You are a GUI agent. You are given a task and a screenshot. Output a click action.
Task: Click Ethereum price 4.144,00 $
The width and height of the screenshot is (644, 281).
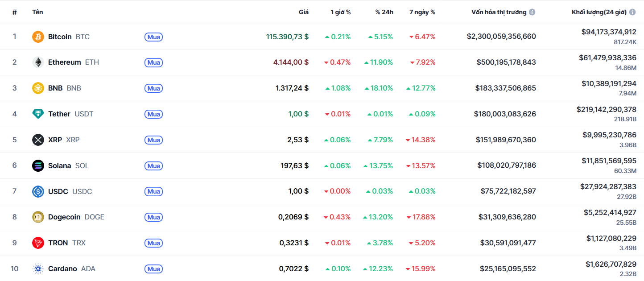coord(291,62)
